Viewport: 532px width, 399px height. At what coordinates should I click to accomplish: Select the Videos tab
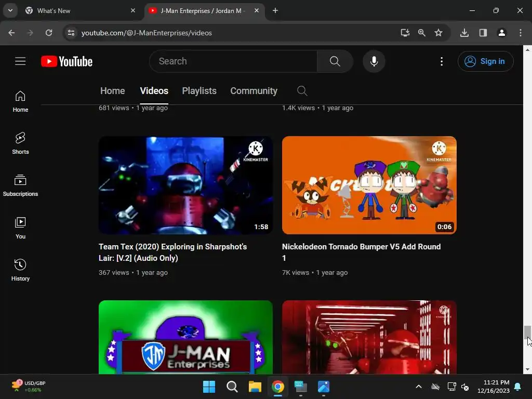point(154,90)
